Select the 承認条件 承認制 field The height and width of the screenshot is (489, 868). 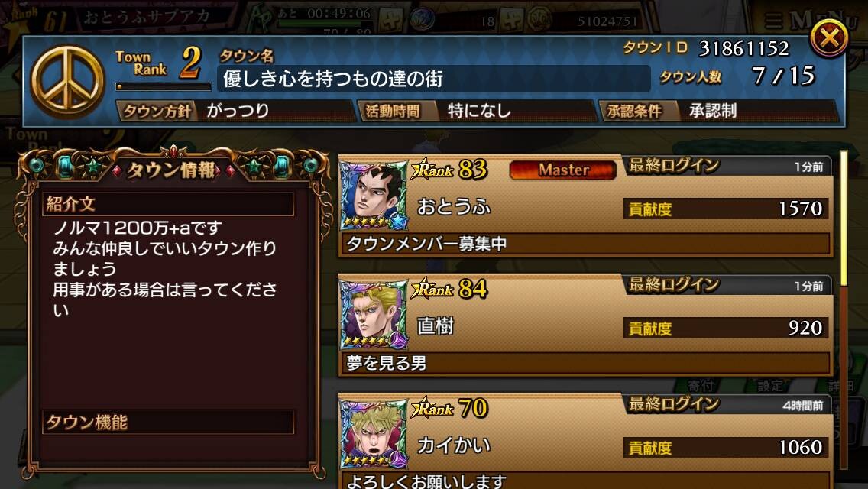(x=718, y=111)
